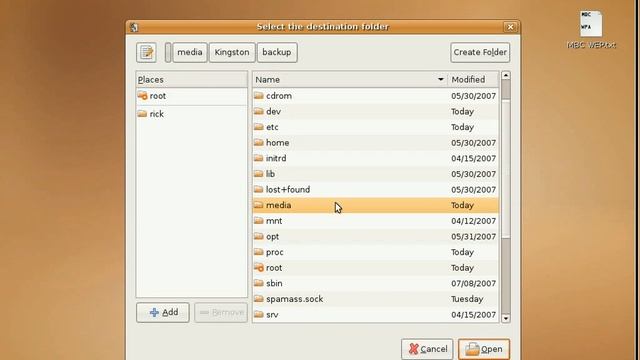Click the greyed-out Remove button
This screenshot has height=360, width=640.
tap(221, 313)
